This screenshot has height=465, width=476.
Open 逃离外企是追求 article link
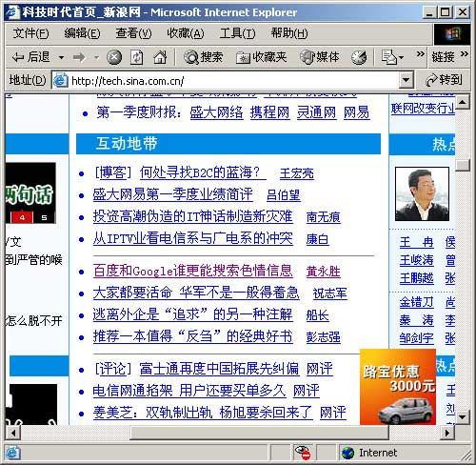coord(193,314)
